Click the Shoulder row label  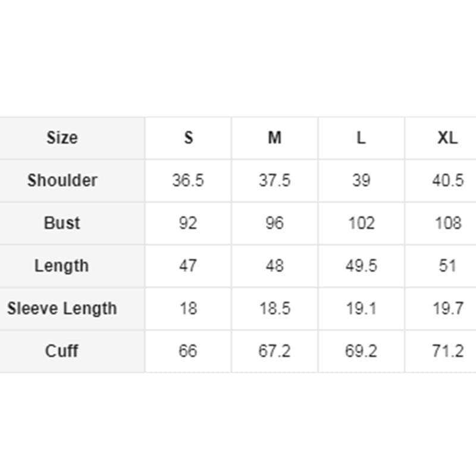tap(72, 181)
